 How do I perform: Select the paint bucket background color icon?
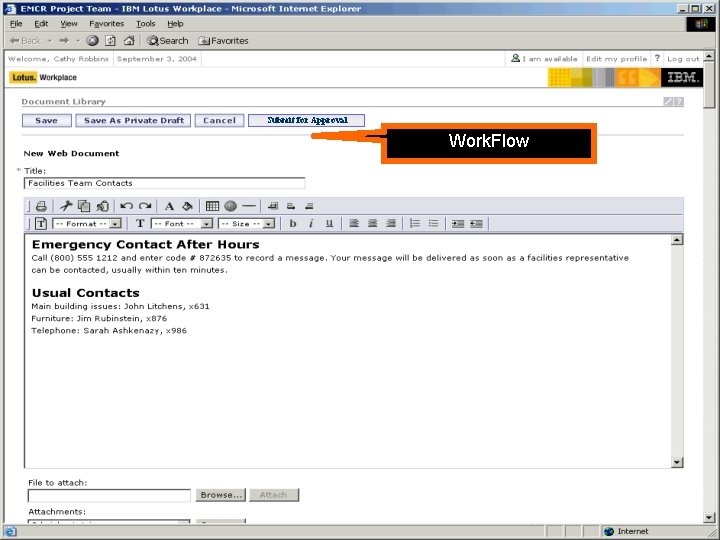coord(187,206)
